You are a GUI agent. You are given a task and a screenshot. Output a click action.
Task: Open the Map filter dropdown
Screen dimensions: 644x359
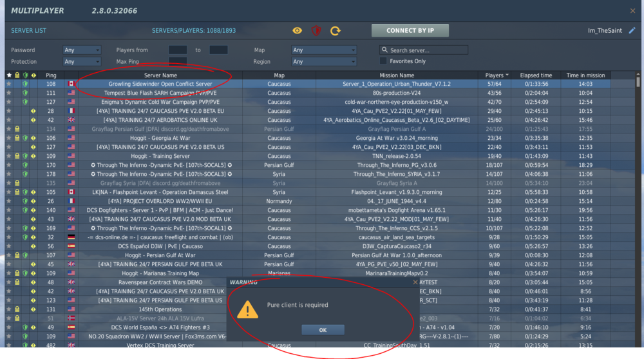tap(324, 50)
